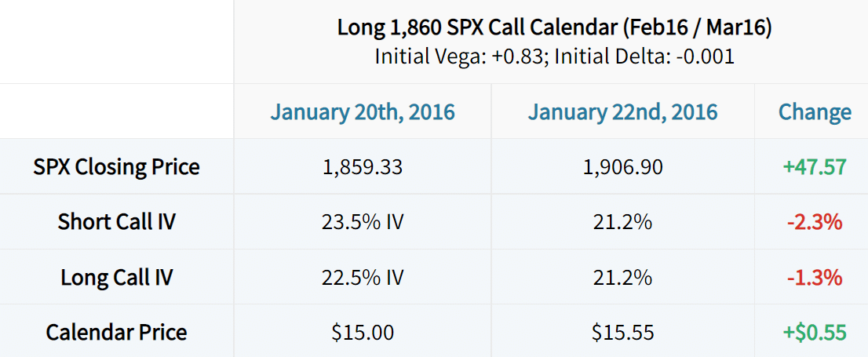
Task: Click the +$0.55 change value
Action: 815,333
